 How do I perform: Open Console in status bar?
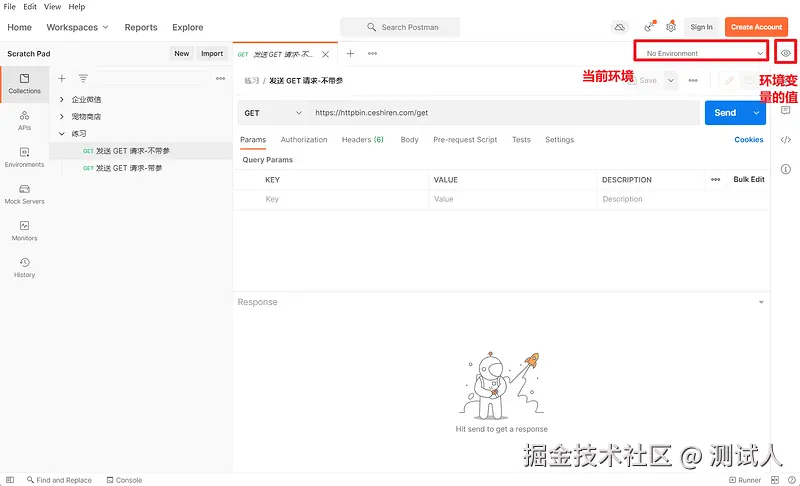(x=124, y=480)
